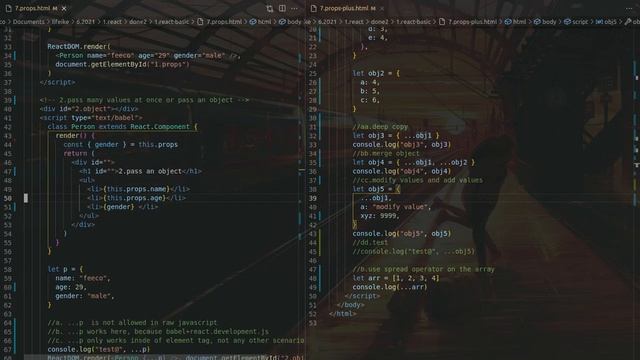Click the 'let p = {' line
The width and height of the screenshot is (640, 360).
65,269
